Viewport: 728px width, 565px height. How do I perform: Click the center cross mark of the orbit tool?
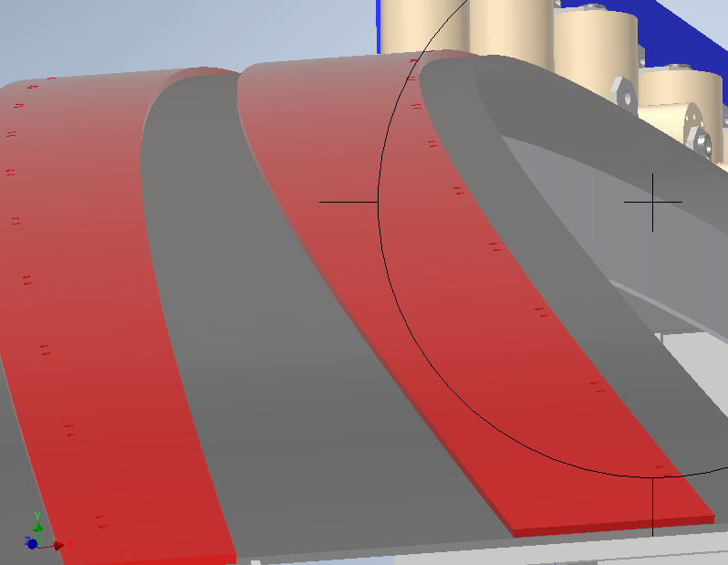(x=653, y=202)
